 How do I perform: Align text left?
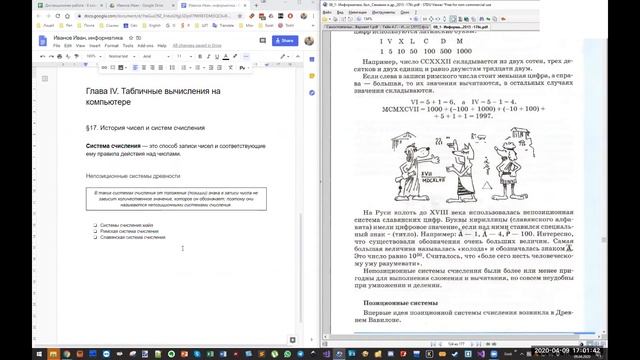tap(135, 67)
